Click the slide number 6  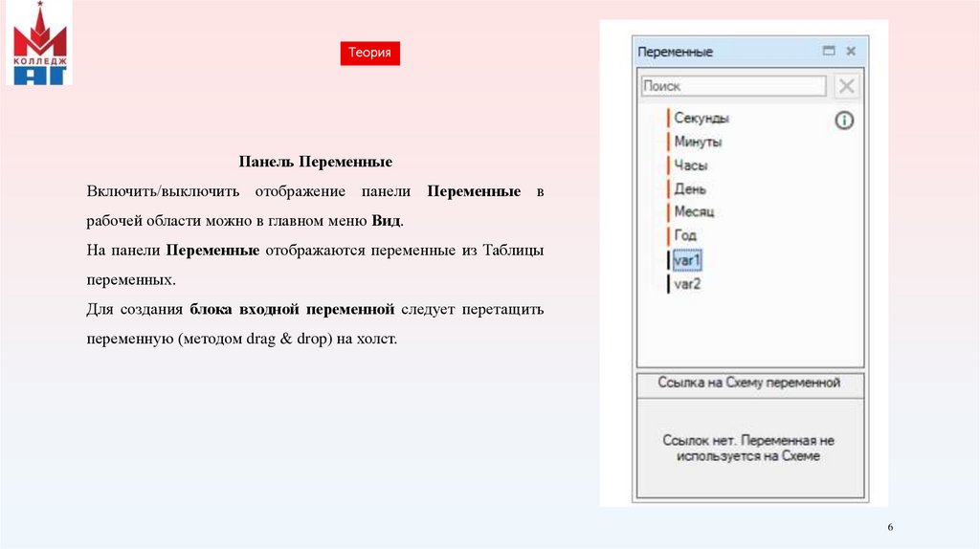(890, 527)
